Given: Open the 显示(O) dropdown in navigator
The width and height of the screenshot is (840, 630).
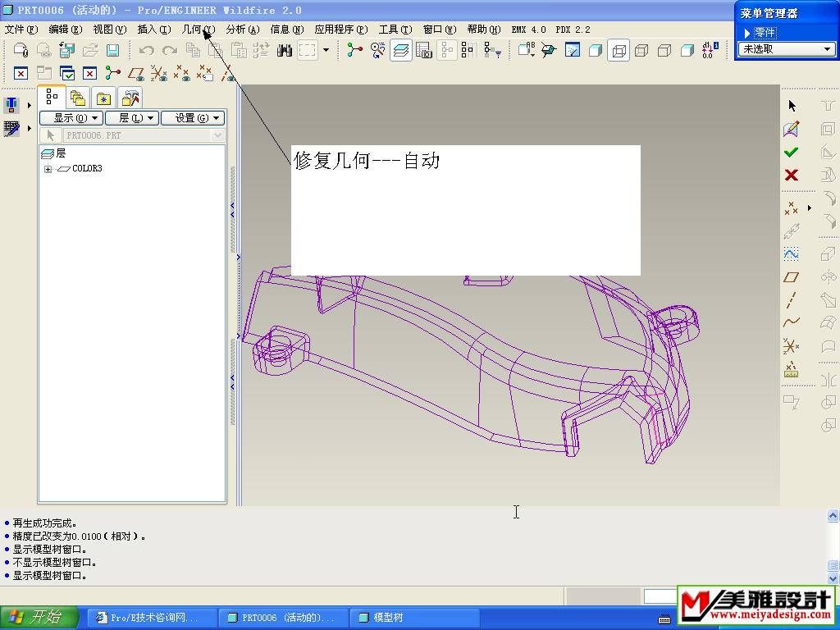Looking at the screenshot, I should [71, 118].
